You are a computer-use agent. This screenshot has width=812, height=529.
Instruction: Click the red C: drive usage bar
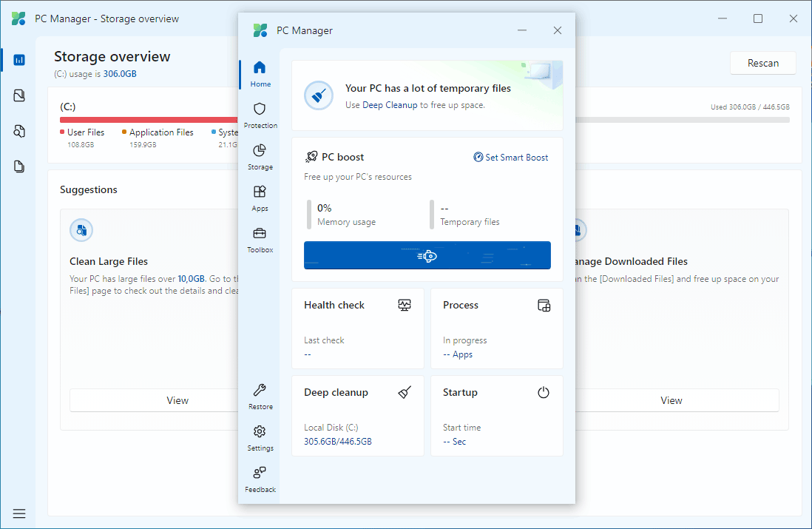(x=149, y=120)
